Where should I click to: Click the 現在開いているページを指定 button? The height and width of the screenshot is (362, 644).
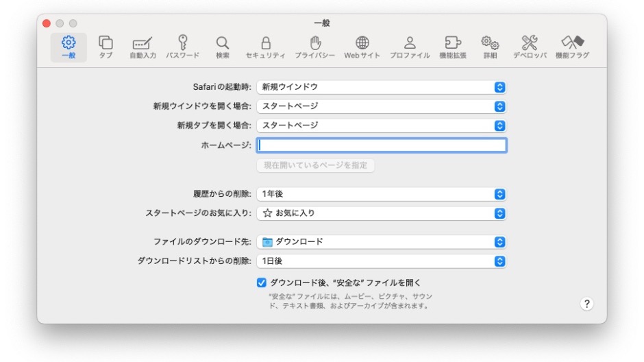tap(315, 166)
